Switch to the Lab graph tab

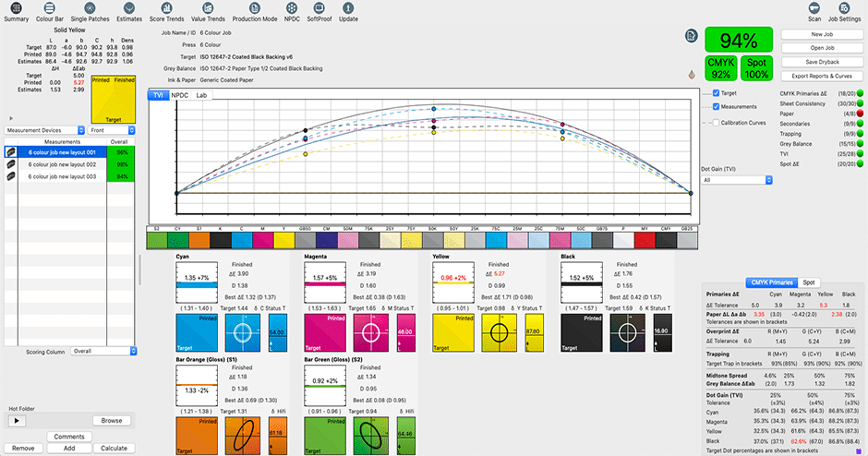(x=200, y=95)
